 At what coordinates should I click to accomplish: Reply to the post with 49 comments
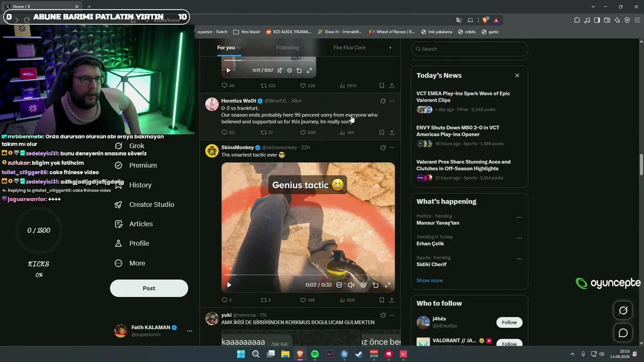coord(228,85)
